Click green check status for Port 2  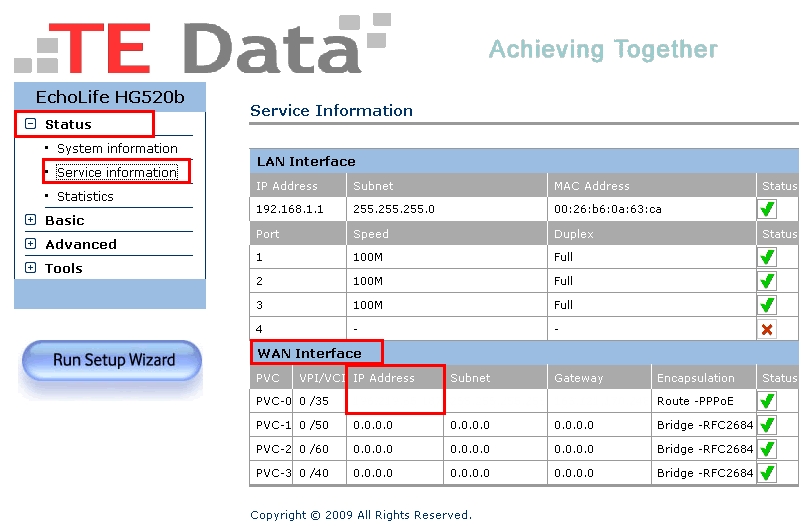click(767, 281)
